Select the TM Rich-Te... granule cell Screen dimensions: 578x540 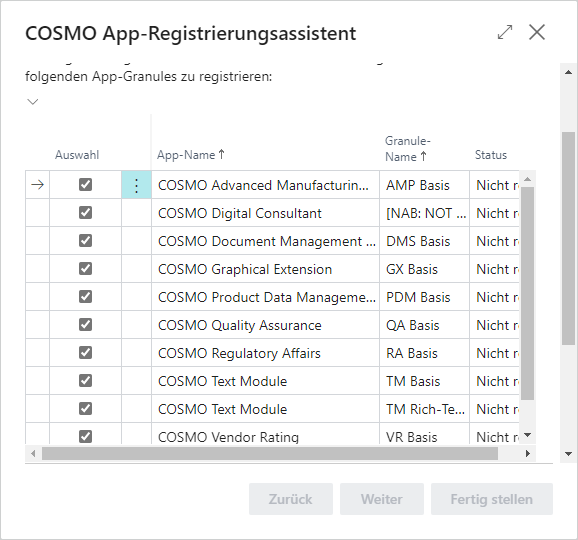click(425, 409)
